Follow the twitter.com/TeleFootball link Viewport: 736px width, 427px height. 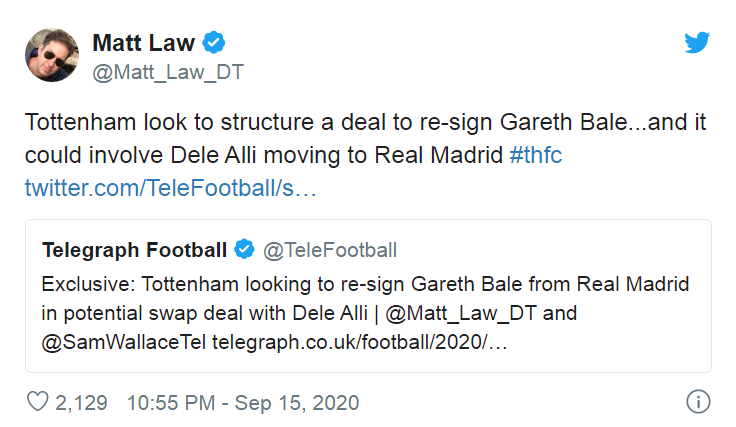[169, 187]
